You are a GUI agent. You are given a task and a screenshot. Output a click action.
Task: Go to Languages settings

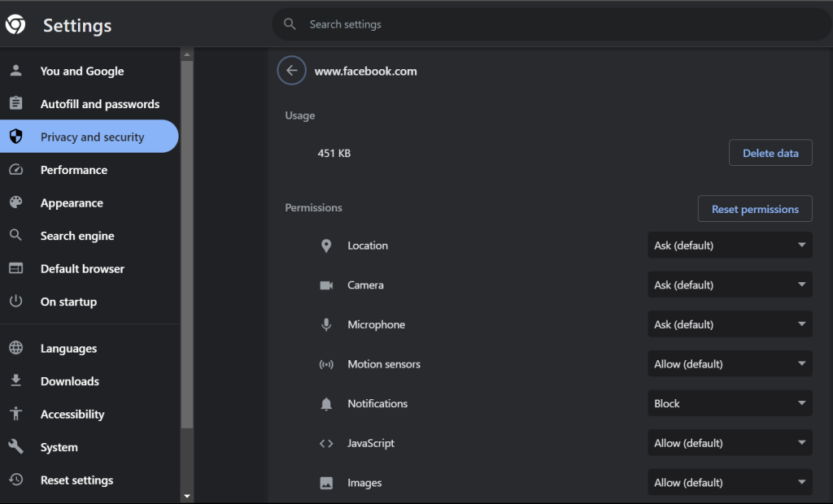pos(89,348)
